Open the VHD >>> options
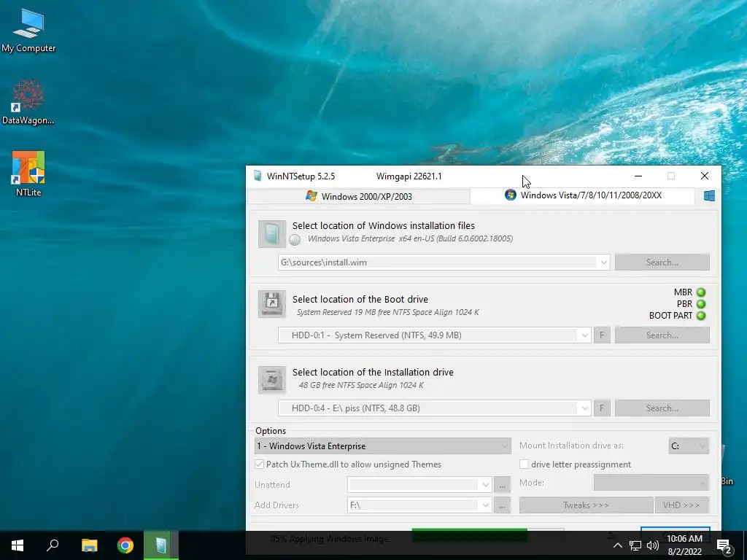747x560 pixels. click(x=681, y=505)
